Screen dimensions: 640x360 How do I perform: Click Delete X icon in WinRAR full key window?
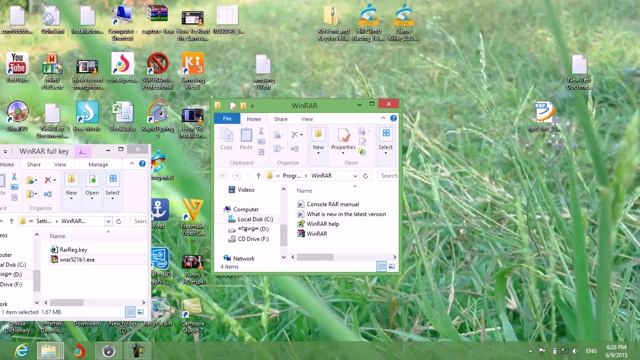(x=48, y=180)
